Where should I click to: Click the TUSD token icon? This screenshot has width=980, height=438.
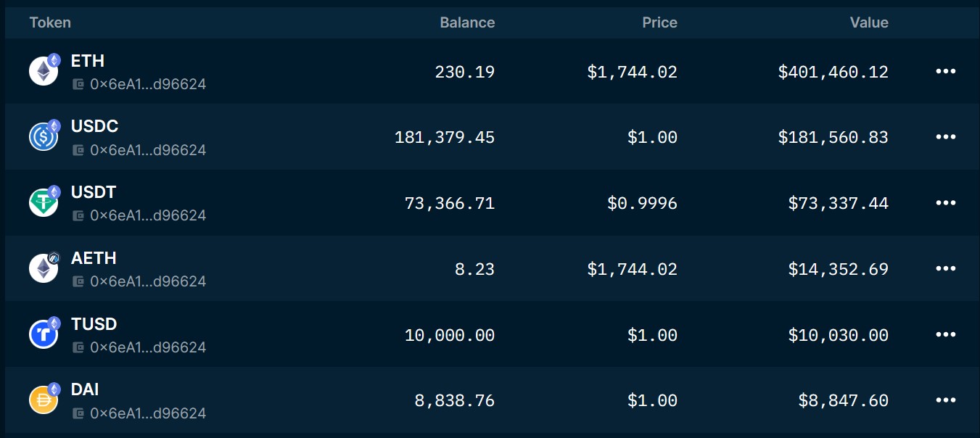pos(43,334)
